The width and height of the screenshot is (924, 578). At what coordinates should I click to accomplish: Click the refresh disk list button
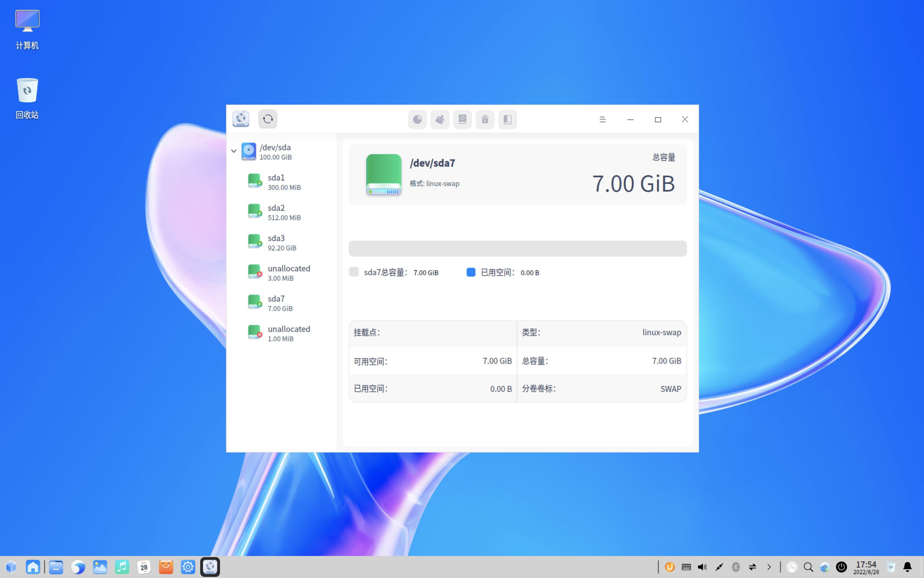[268, 119]
